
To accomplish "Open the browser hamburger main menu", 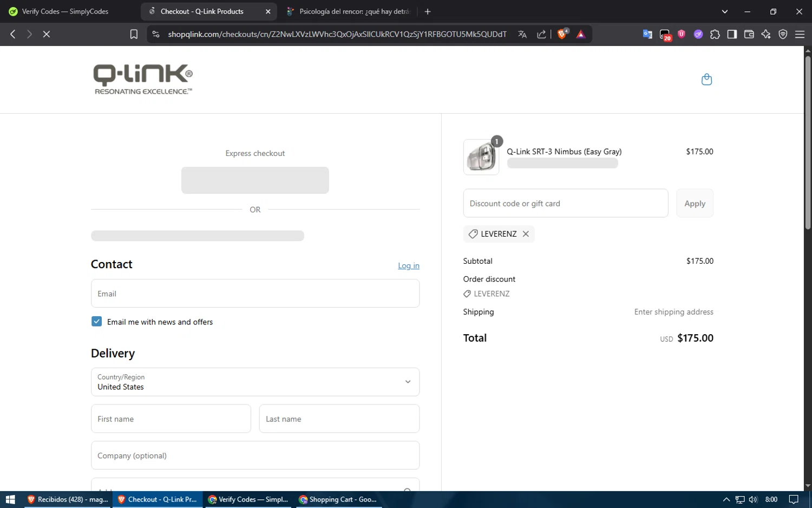I will [x=800, y=34].
